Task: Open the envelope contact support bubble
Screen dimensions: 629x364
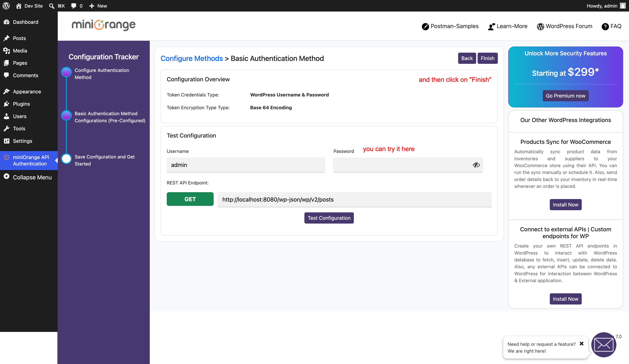Action: coord(604,345)
